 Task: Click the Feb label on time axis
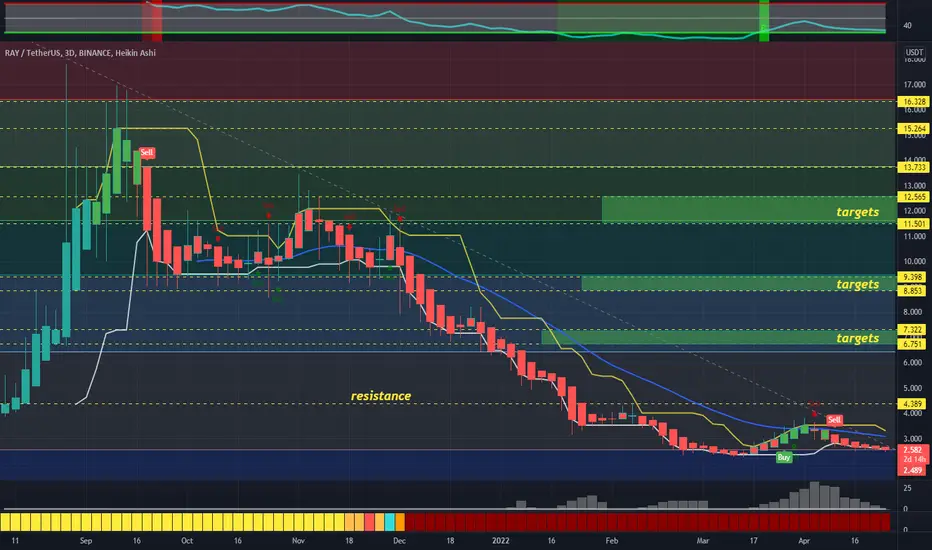click(x=612, y=540)
